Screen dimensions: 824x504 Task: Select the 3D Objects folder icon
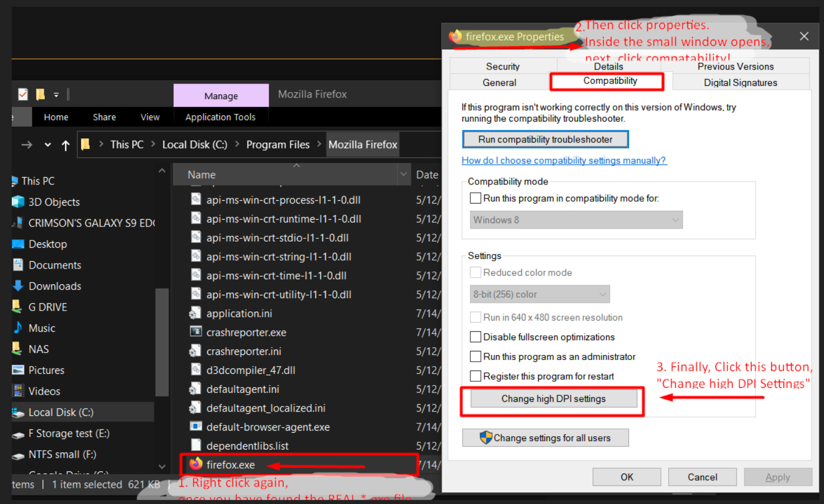click(x=18, y=202)
